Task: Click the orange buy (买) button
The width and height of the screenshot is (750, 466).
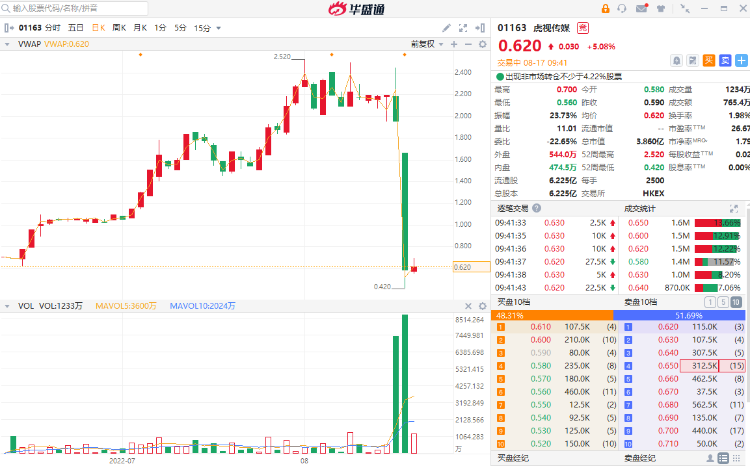Action: point(709,60)
